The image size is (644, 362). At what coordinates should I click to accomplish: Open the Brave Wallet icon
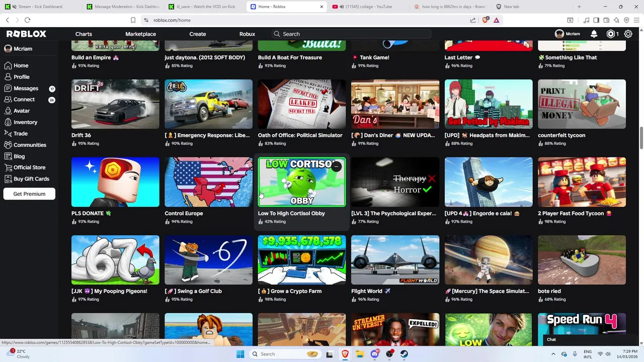pos(606,20)
